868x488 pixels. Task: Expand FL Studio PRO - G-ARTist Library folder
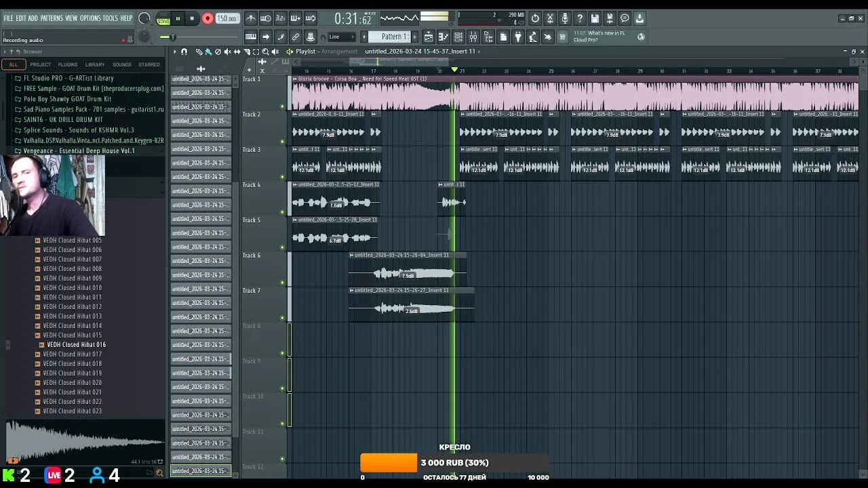click(x=68, y=78)
